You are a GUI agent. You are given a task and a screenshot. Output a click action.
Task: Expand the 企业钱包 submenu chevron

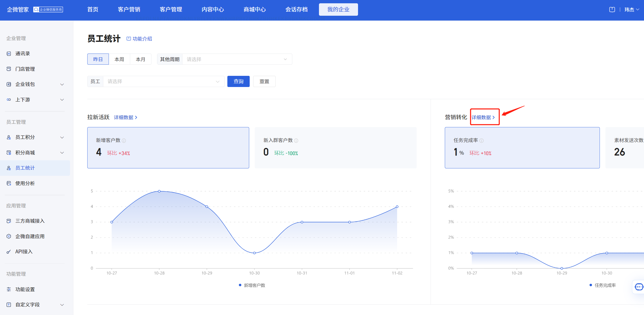point(62,84)
